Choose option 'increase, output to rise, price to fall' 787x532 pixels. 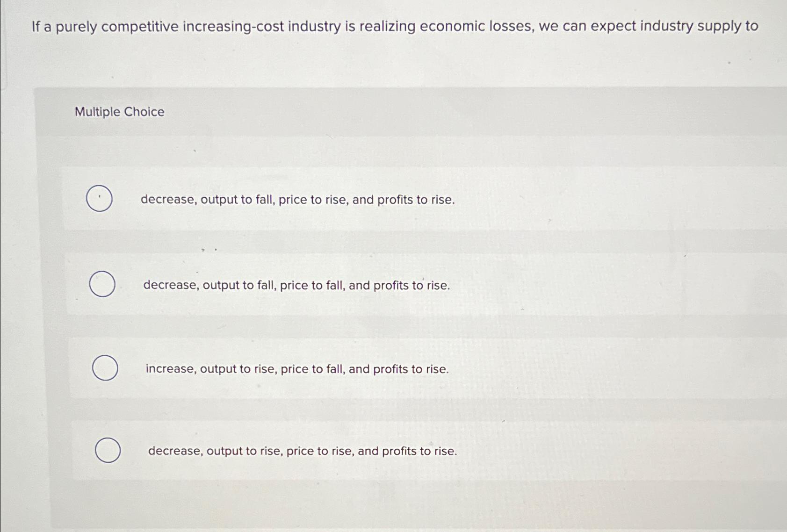tap(296, 369)
